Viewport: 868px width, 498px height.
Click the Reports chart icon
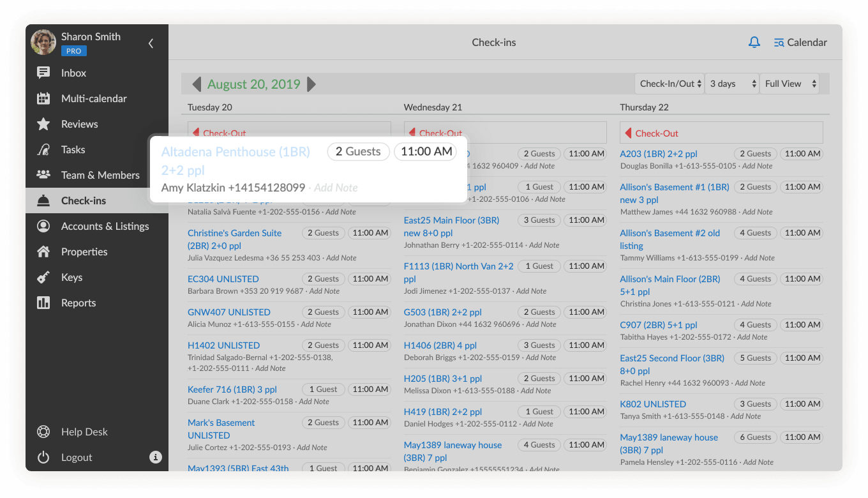pyautogui.click(x=43, y=303)
